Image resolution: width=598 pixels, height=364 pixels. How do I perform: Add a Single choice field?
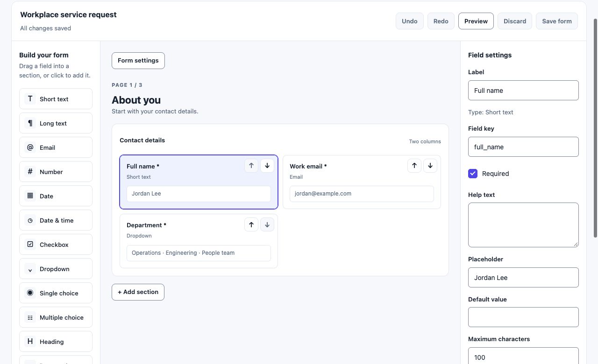(56, 293)
